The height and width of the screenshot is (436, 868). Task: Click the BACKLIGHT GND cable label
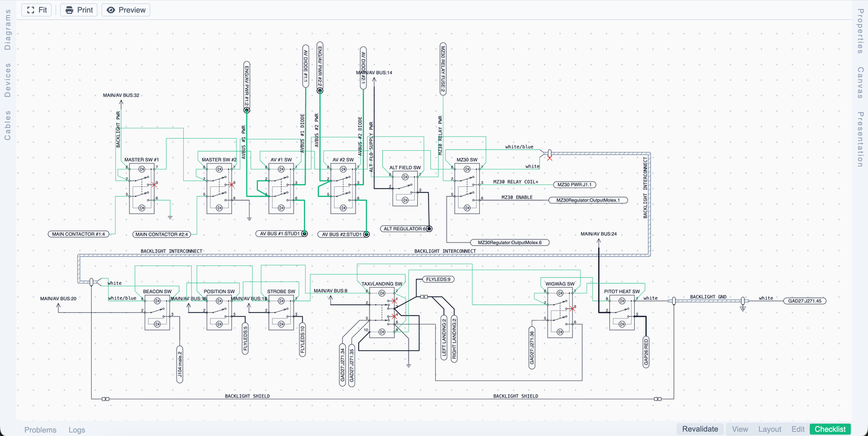pyautogui.click(x=708, y=297)
